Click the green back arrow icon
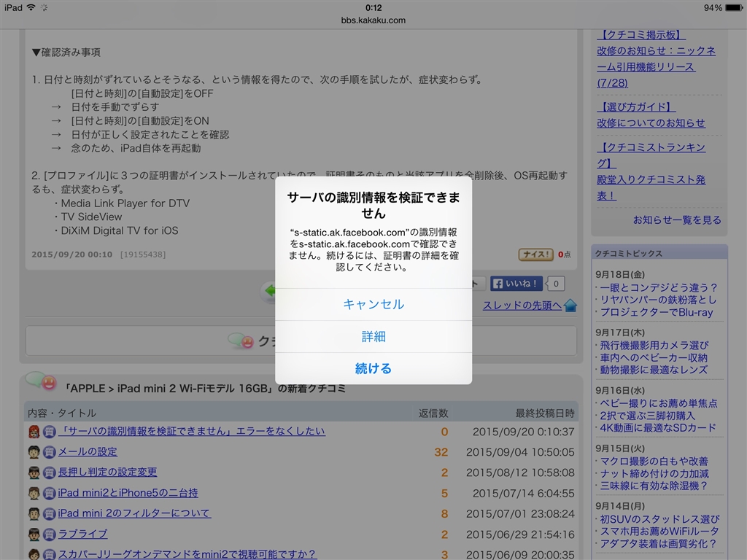The image size is (747, 560). click(269, 290)
